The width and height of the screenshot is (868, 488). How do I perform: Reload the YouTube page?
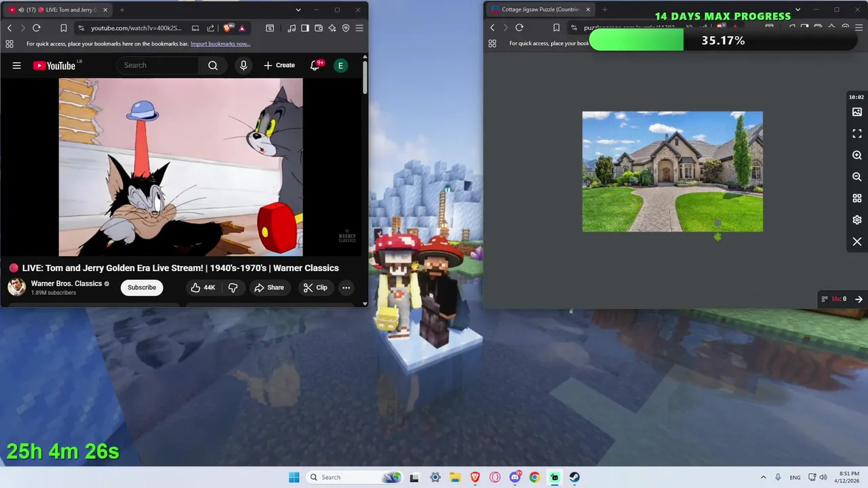point(37,28)
